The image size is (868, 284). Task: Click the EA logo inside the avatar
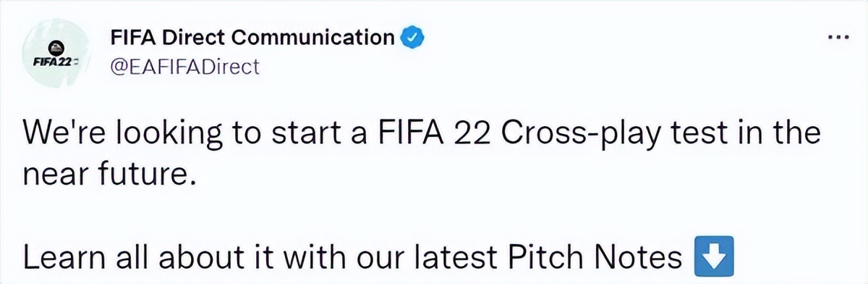click(x=56, y=49)
